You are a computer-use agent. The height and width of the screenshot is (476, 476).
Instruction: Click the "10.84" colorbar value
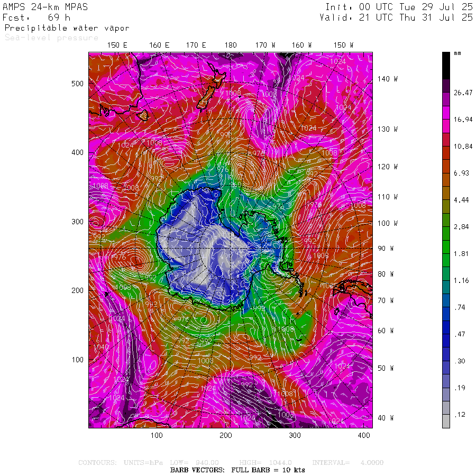pyautogui.click(x=463, y=147)
